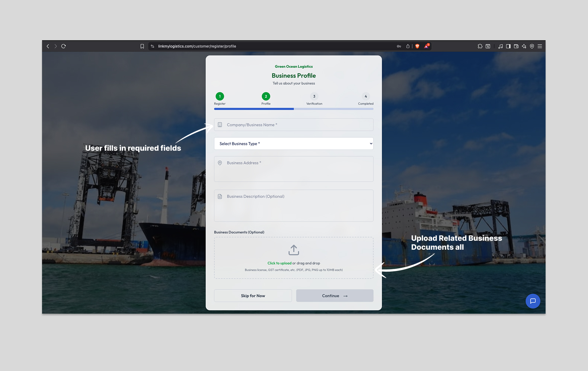The height and width of the screenshot is (371, 588).
Task: Open the browser hamburger main menu
Action: coord(540,46)
